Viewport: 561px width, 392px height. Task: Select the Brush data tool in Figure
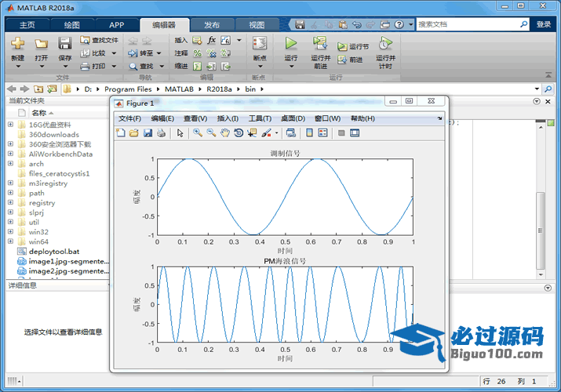coord(266,133)
